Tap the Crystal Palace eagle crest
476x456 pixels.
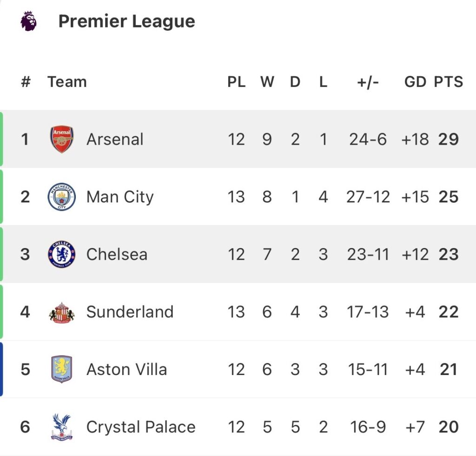62,427
